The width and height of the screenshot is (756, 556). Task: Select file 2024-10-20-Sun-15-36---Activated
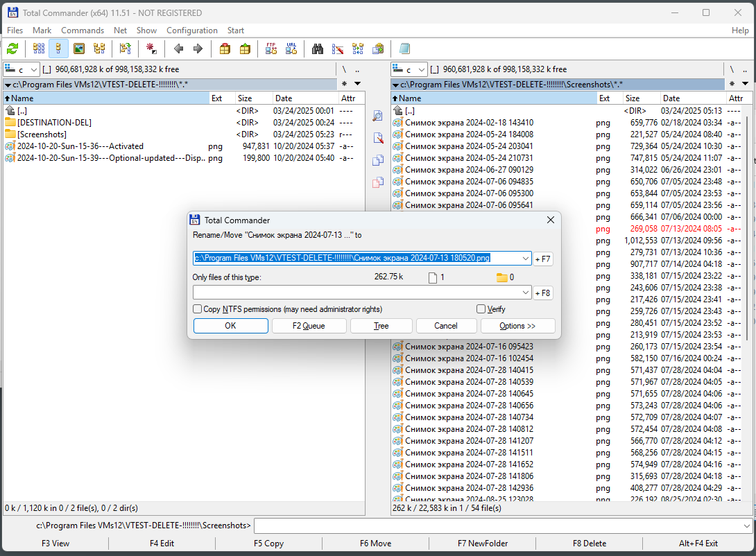80,146
